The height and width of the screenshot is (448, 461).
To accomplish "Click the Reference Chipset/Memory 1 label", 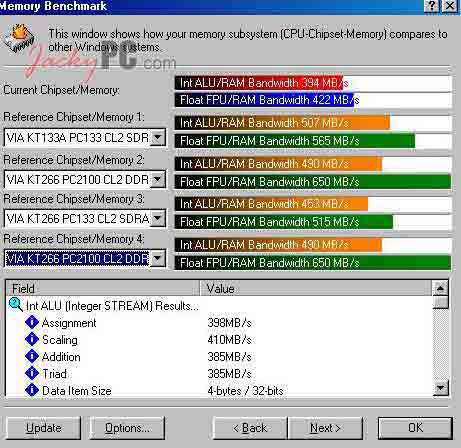I will pyautogui.click(x=74, y=117).
